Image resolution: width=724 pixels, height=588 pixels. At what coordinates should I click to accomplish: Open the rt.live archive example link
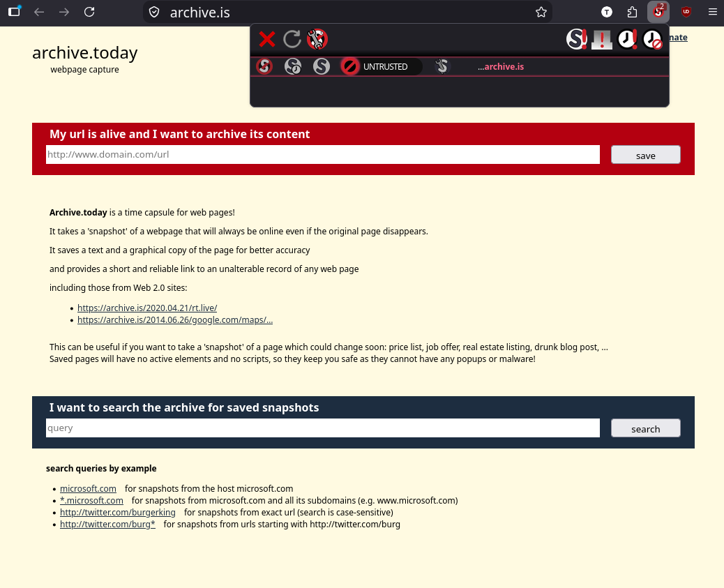pyautogui.click(x=147, y=308)
